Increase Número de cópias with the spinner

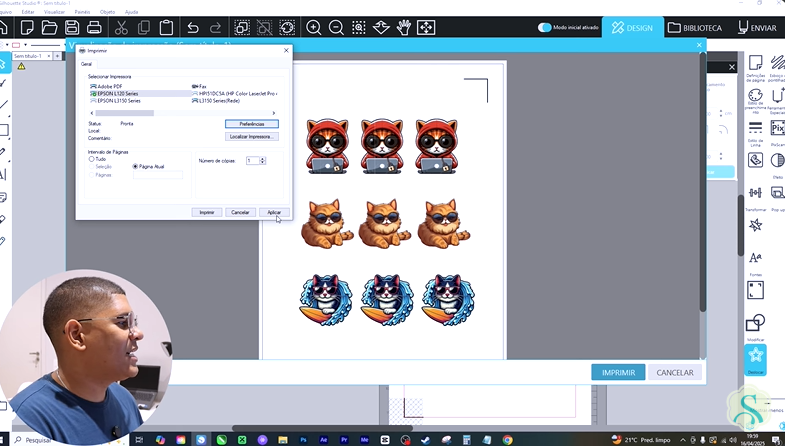coord(263,159)
